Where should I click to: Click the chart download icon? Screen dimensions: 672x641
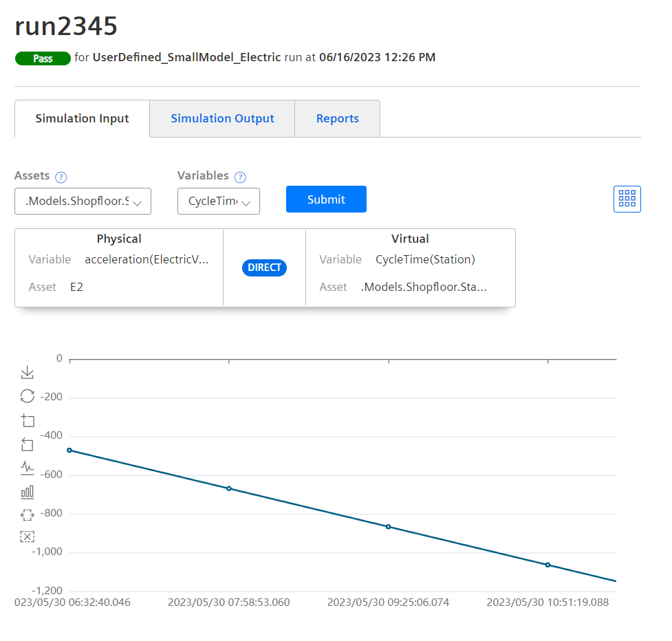click(27, 372)
